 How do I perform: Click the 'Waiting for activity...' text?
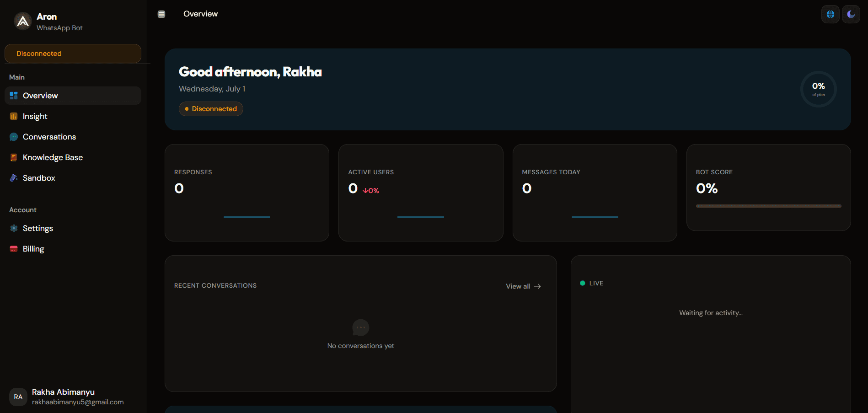tap(711, 313)
